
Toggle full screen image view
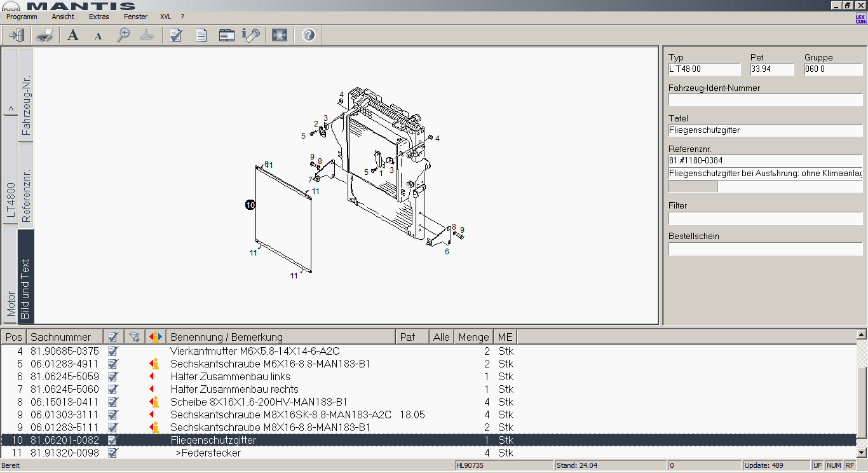[280, 35]
